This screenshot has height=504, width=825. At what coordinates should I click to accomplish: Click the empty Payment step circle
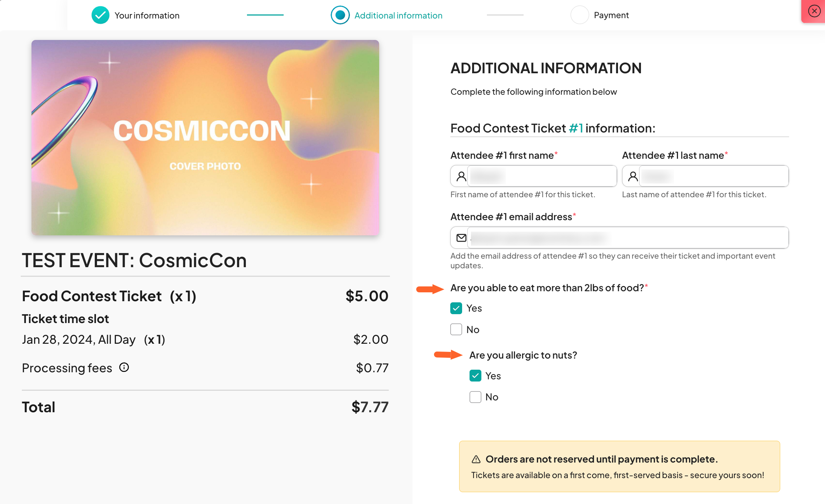tap(579, 15)
